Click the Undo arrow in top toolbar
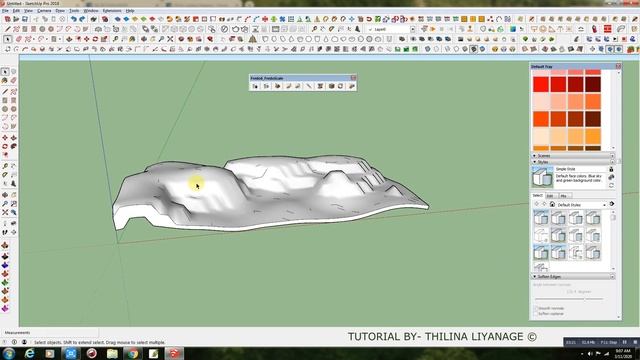640x360 pixels. point(73,19)
